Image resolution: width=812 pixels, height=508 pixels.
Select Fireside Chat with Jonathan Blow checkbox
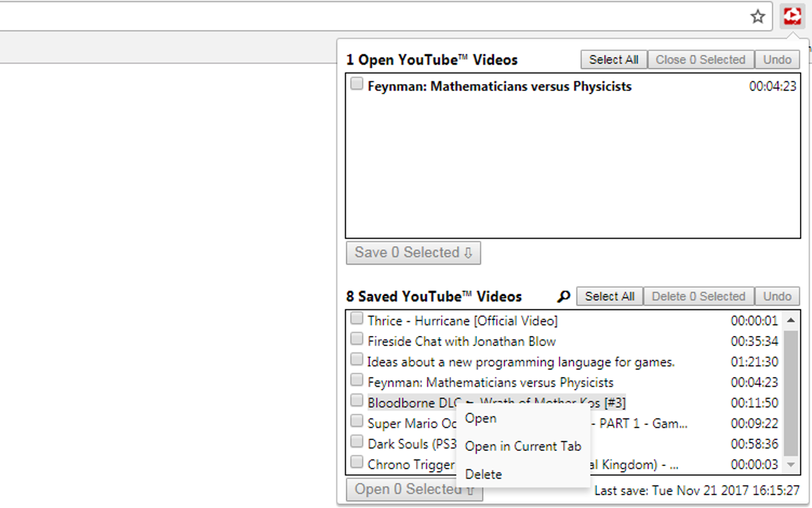(357, 338)
